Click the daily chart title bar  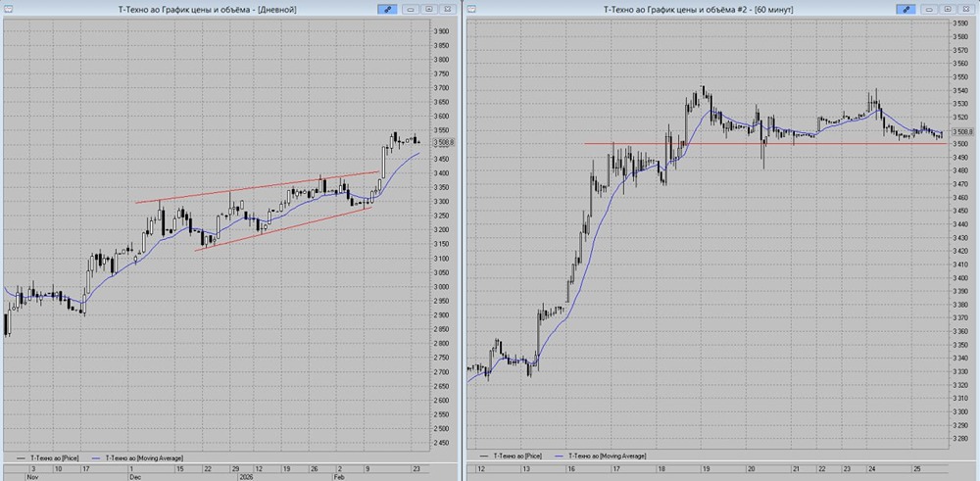(196, 8)
